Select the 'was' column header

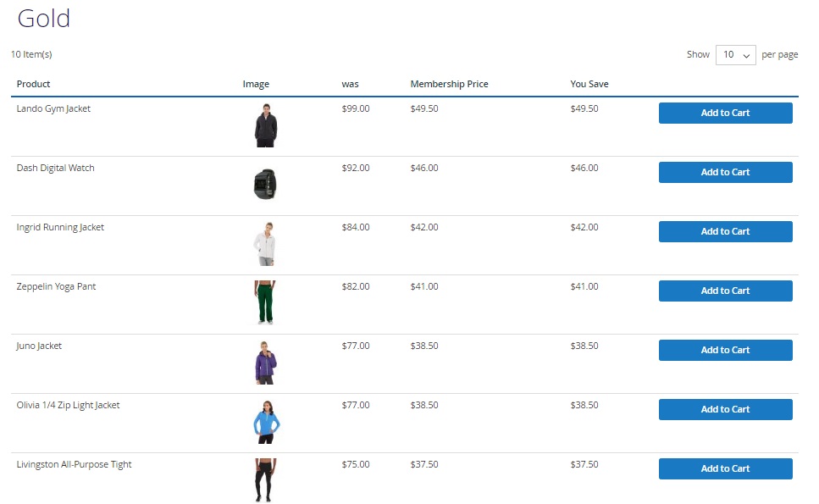pyautogui.click(x=350, y=84)
